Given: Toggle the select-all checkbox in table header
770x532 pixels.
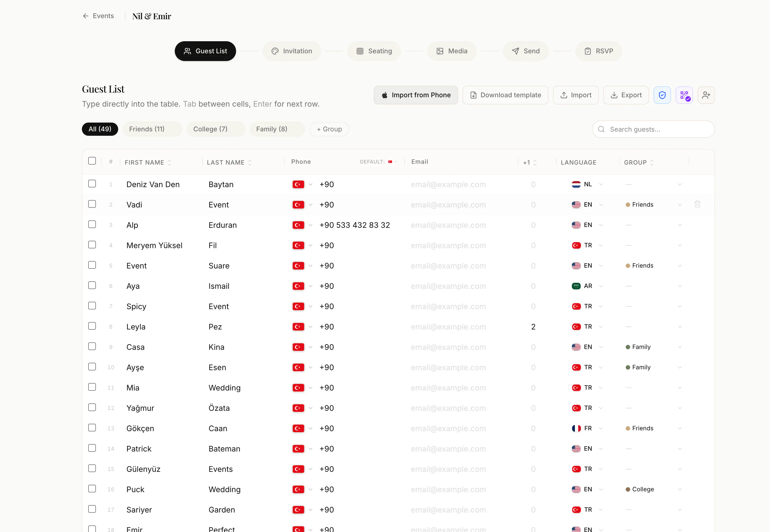Looking at the screenshot, I should (x=92, y=161).
